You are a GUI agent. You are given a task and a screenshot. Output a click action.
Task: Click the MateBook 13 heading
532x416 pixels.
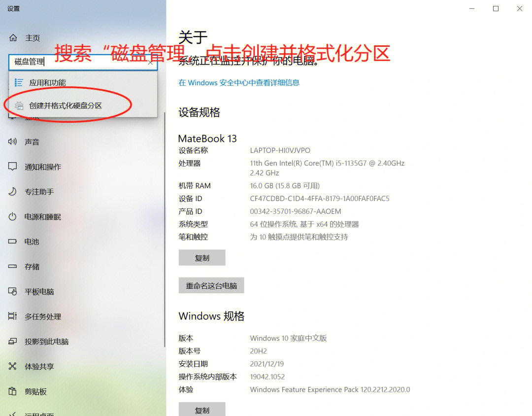[x=207, y=139]
